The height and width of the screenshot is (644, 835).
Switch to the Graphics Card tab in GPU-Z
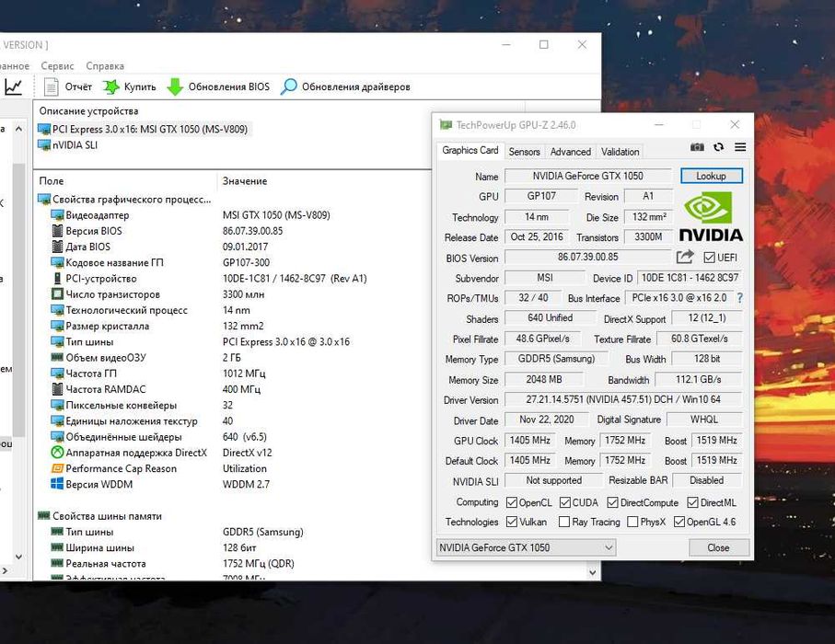470,151
